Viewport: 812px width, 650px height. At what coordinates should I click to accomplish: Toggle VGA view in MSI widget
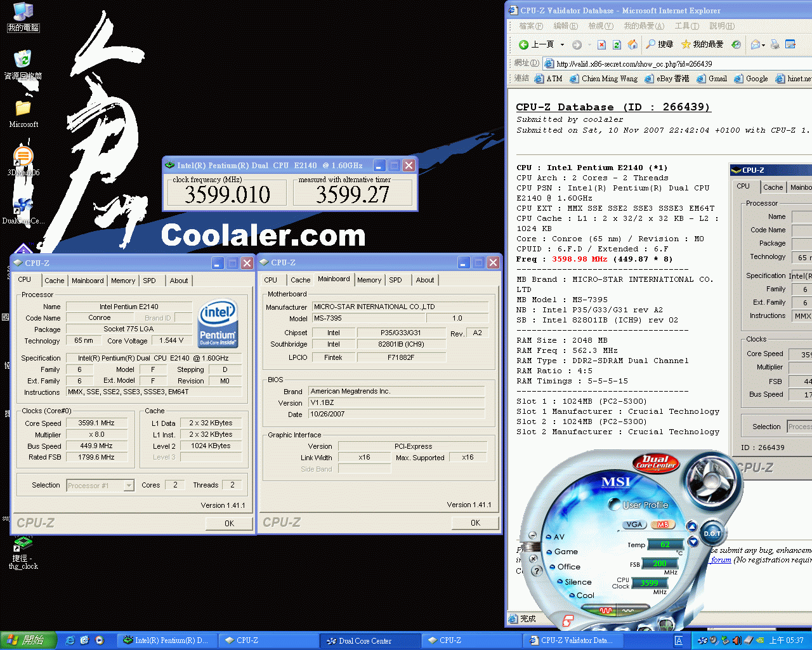(634, 525)
